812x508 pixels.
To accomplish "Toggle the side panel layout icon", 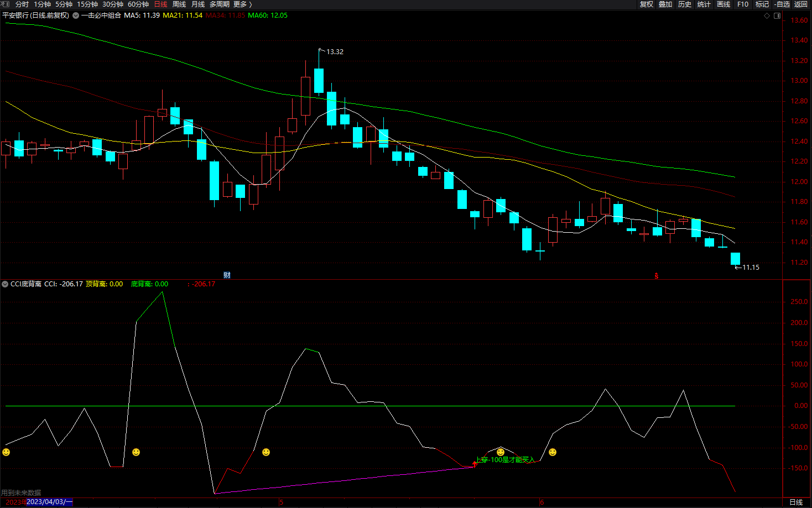I will pyautogui.click(x=777, y=15).
